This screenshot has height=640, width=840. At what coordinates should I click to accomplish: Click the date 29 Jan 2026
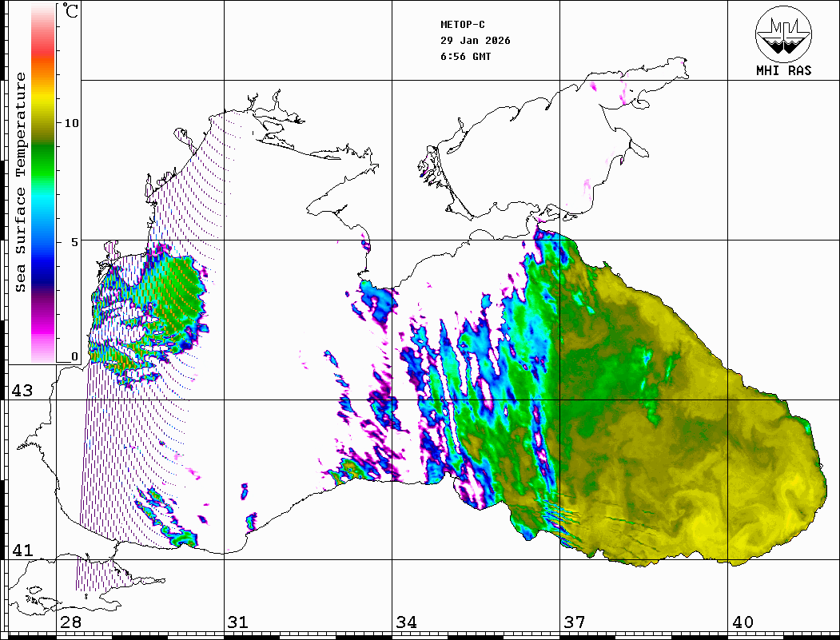point(476,41)
